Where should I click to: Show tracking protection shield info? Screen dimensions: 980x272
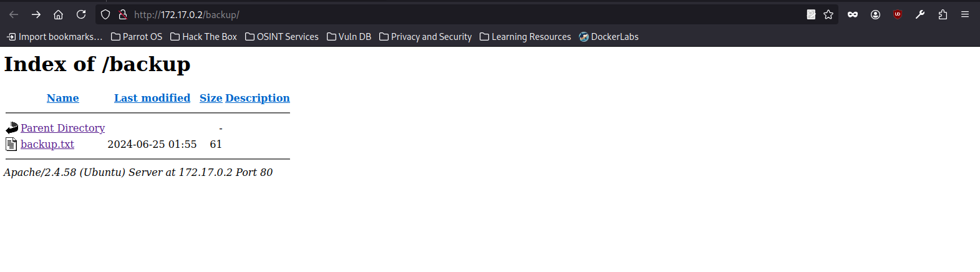click(x=105, y=14)
